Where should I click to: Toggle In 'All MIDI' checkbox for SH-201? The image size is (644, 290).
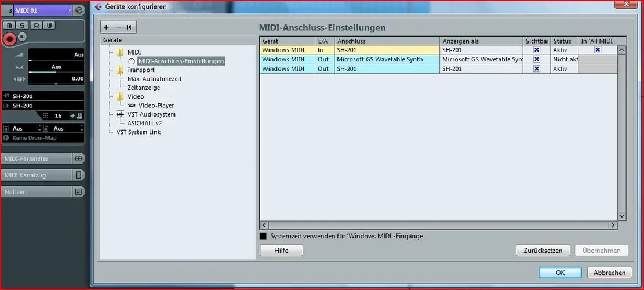pos(598,50)
